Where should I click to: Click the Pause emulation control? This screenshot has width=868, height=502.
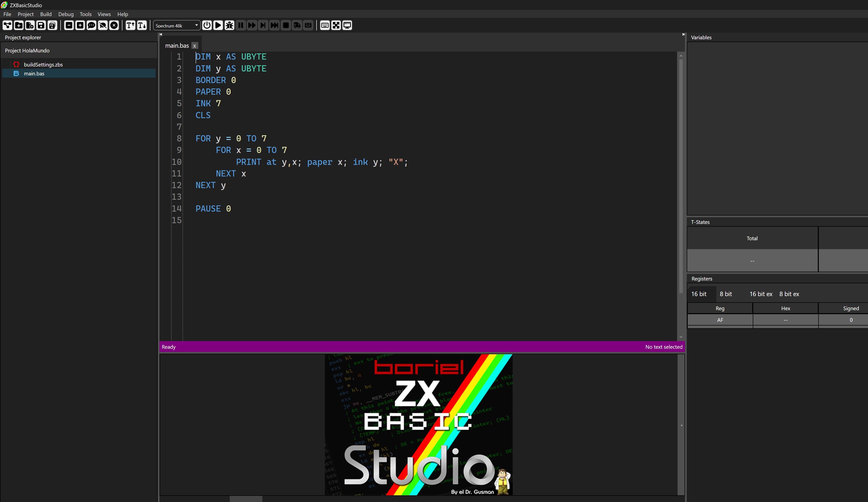click(x=240, y=25)
